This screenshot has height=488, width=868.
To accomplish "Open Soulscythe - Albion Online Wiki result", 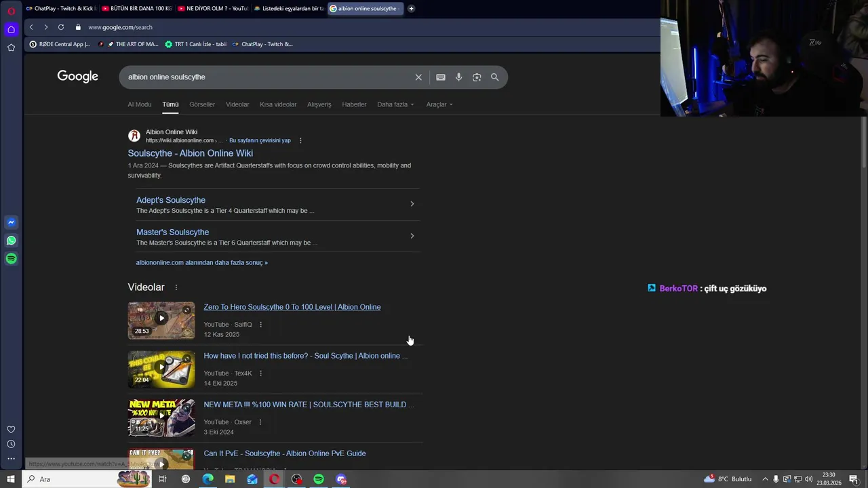I will (x=191, y=153).
